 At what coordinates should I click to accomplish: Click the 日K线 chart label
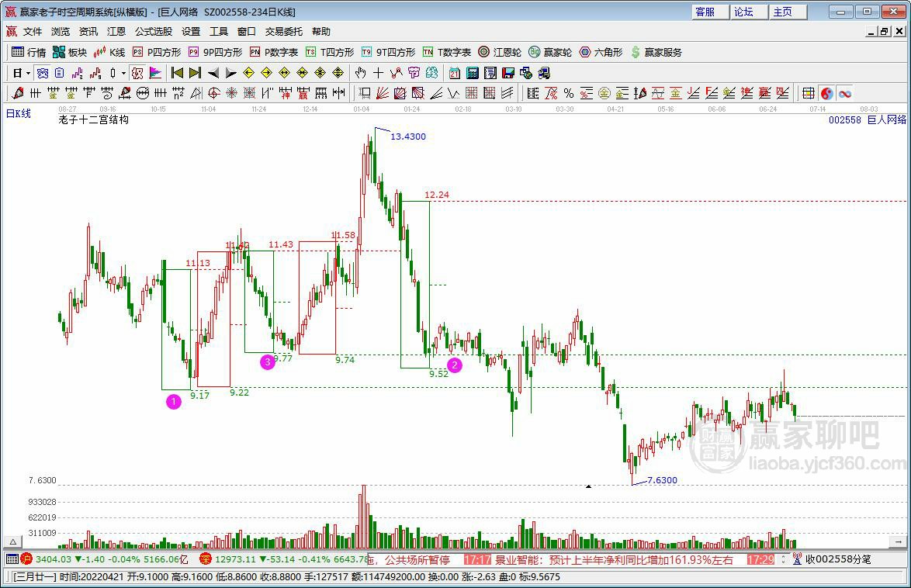click(x=18, y=113)
